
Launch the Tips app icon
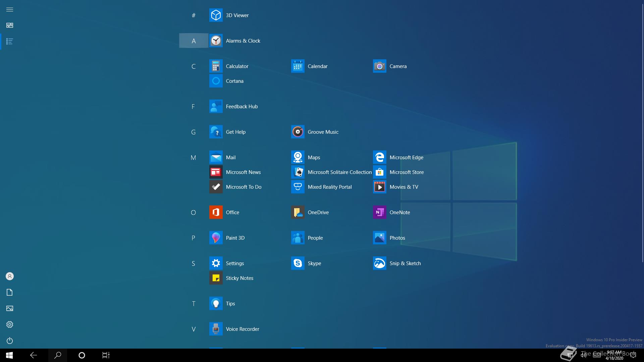(216, 303)
